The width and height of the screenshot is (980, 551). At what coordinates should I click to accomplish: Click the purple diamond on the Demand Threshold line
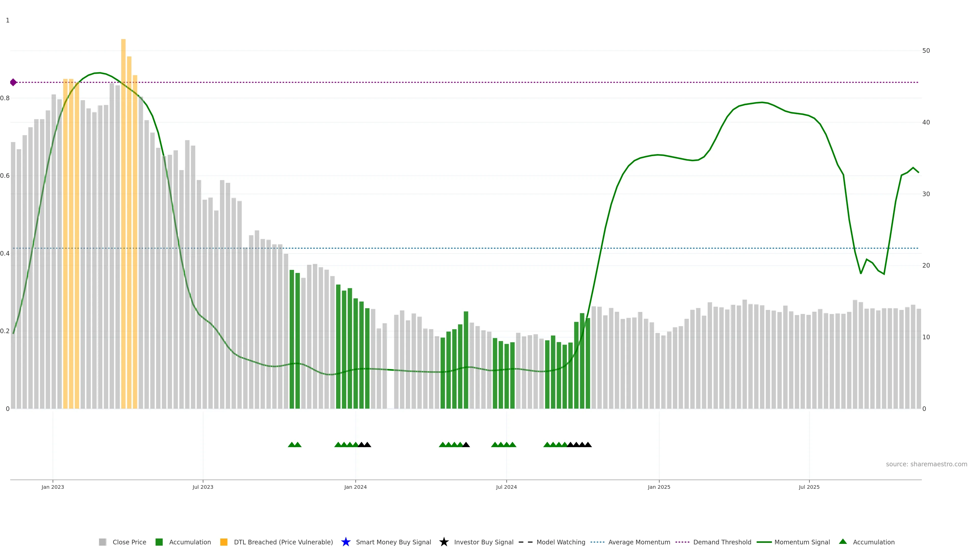click(13, 82)
